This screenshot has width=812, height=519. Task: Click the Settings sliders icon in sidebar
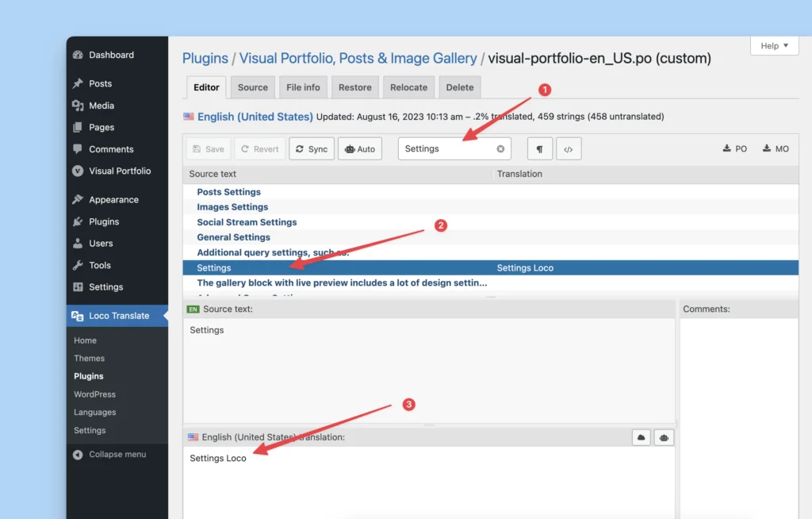pyautogui.click(x=78, y=287)
